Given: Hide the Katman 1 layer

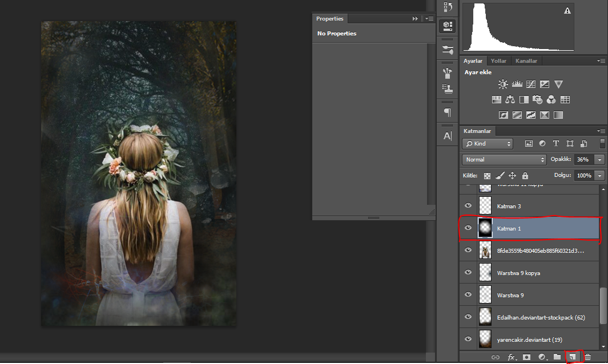Looking at the screenshot, I should pyautogui.click(x=468, y=228).
